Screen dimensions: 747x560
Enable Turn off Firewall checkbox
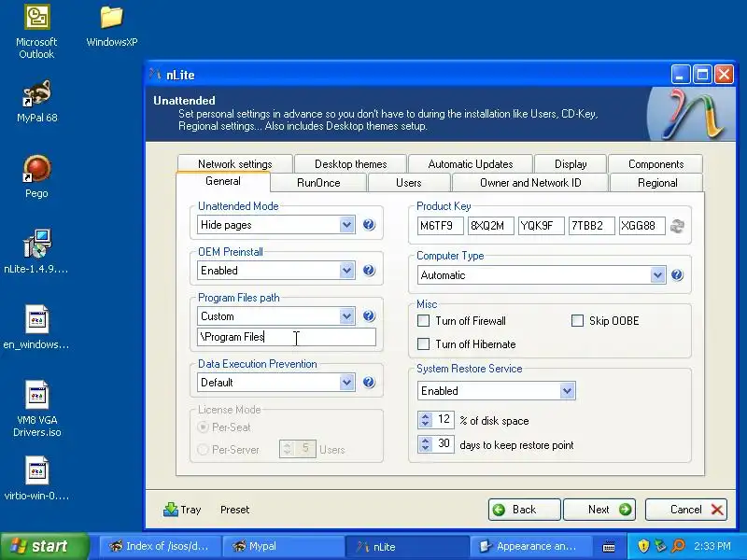[x=423, y=321]
